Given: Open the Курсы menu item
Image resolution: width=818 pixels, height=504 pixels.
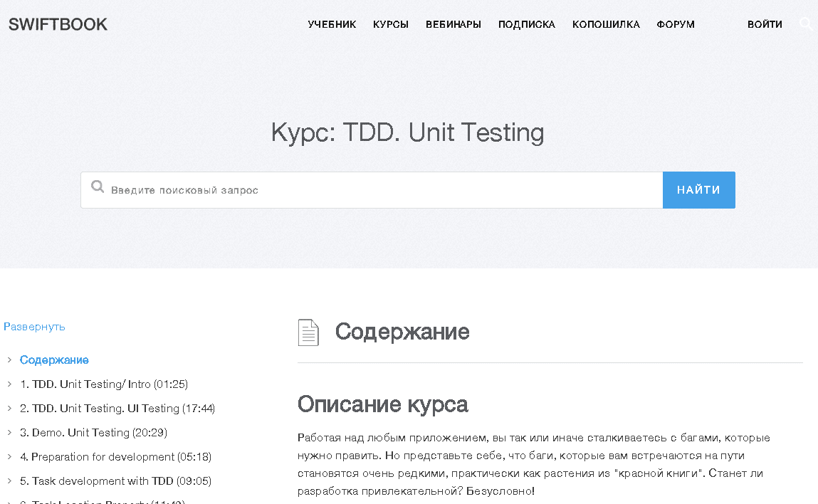Looking at the screenshot, I should point(391,24).
